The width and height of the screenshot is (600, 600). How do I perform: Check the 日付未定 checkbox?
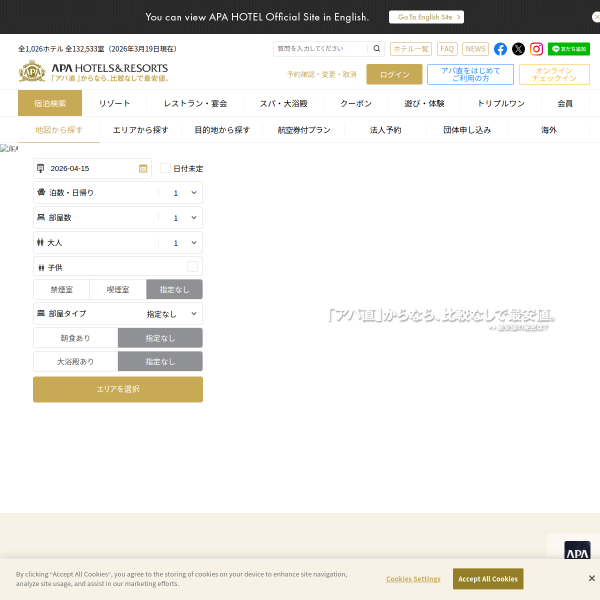165,168
